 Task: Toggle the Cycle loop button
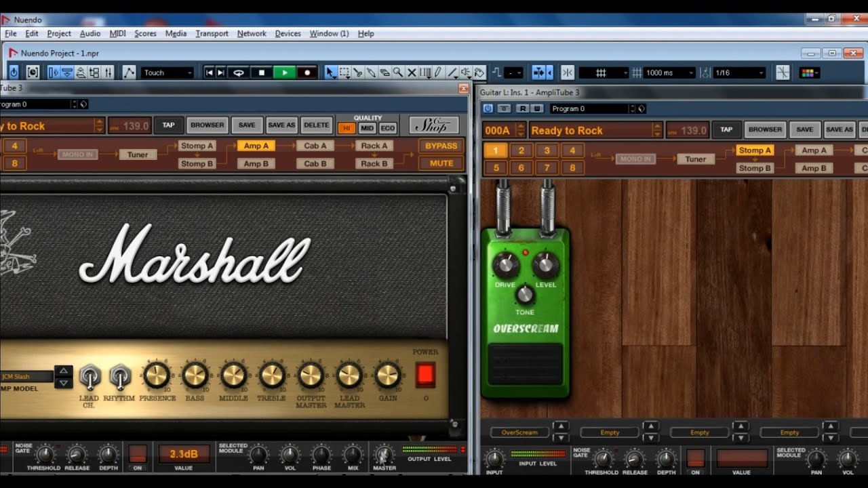pyautogui.click(x=239, y=73)
